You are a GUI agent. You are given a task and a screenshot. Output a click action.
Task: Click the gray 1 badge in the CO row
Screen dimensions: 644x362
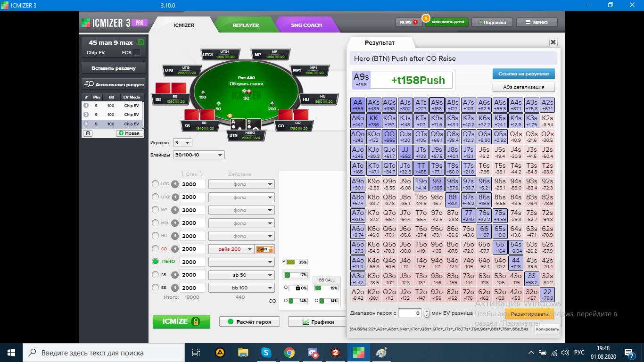pyautogui.click(x=174, y=249)
